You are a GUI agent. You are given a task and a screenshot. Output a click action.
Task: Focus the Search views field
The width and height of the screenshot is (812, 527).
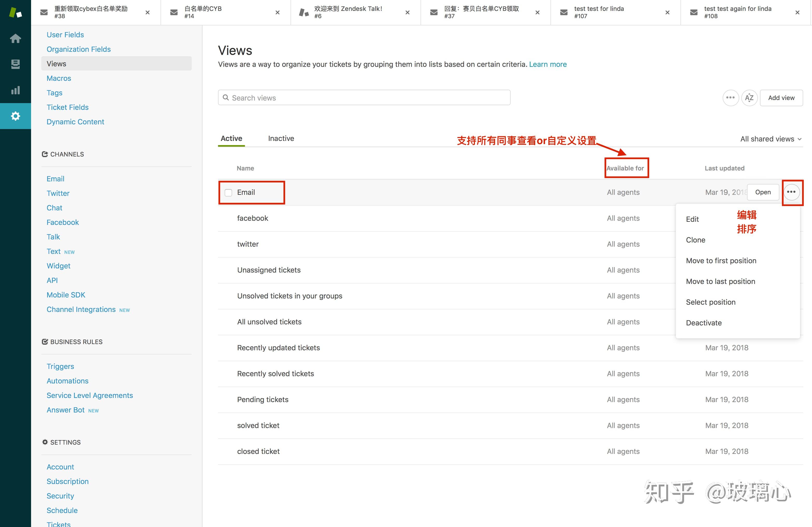click(364, 98)
